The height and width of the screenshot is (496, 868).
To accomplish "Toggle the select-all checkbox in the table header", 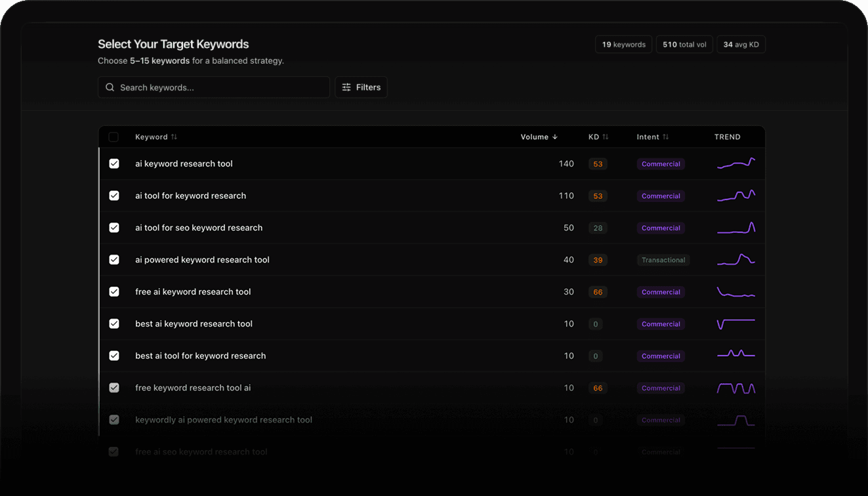I will point(114,136).
